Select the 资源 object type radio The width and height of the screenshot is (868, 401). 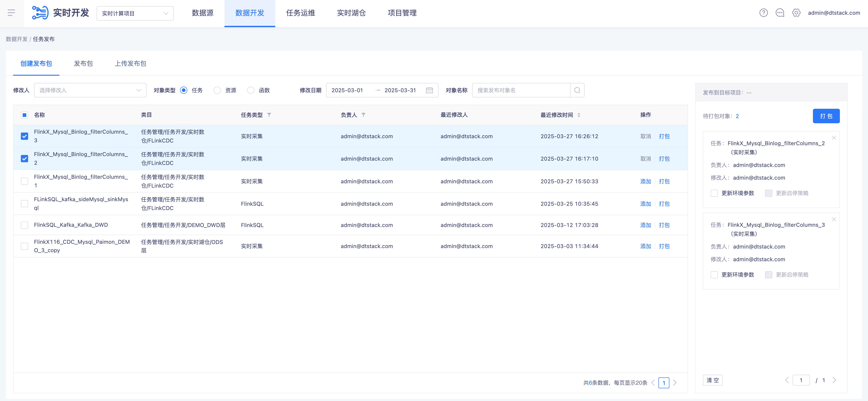coord(217,90)
